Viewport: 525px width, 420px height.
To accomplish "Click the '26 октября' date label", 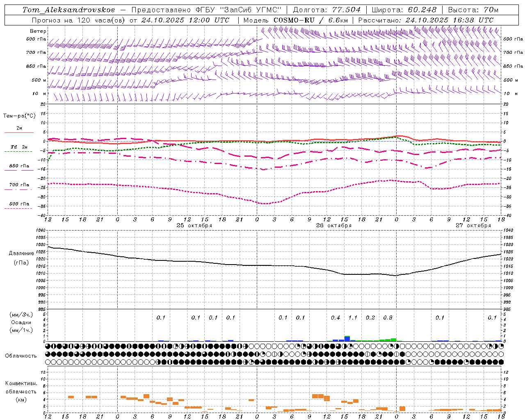I will [334, 226].
